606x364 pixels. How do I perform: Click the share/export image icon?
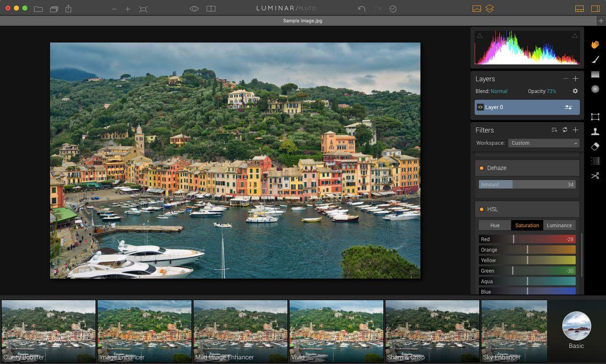[69, 9]
